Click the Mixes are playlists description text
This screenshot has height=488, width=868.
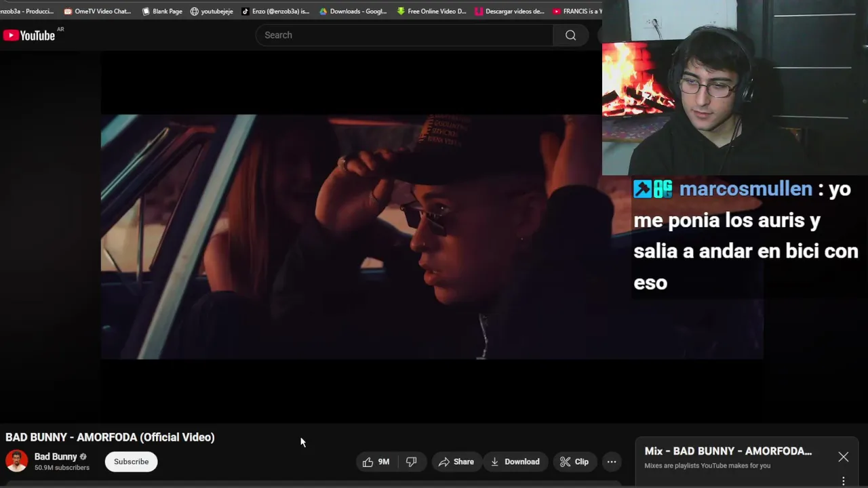pyautogui.click(x=707, y=466)
